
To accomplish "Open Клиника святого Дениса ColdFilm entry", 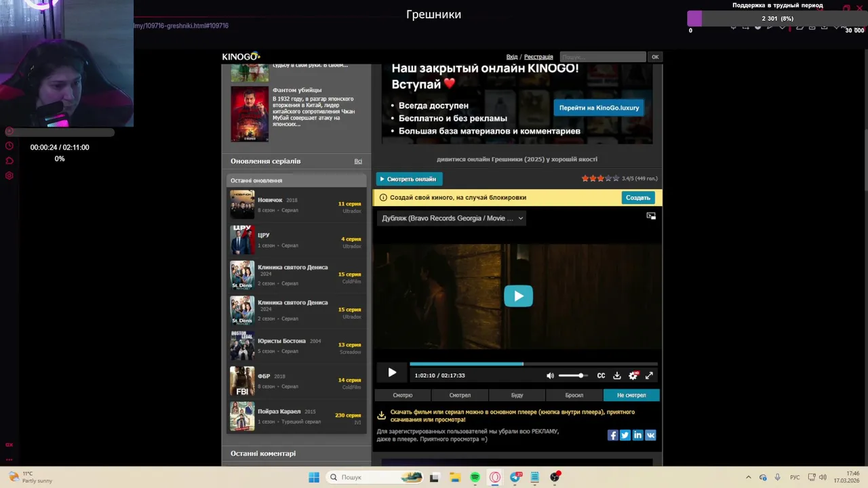I will (296, 275).
